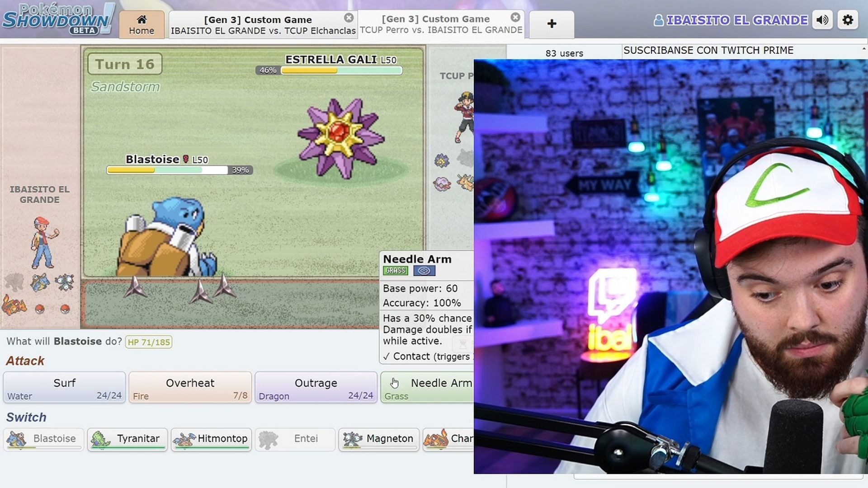Image resolution: width=868 pixels, height=488 pixels.
Task: Switch to IBAISITO vs. TCUP Elchanclas tab
Action: coord(258,25)
